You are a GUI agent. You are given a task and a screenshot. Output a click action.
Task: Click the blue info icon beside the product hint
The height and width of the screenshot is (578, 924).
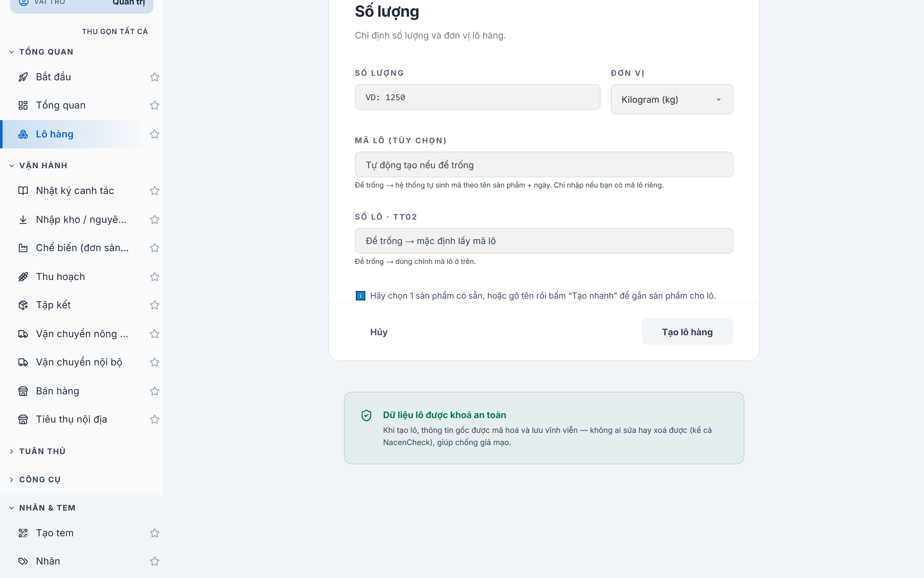[360, 295]
